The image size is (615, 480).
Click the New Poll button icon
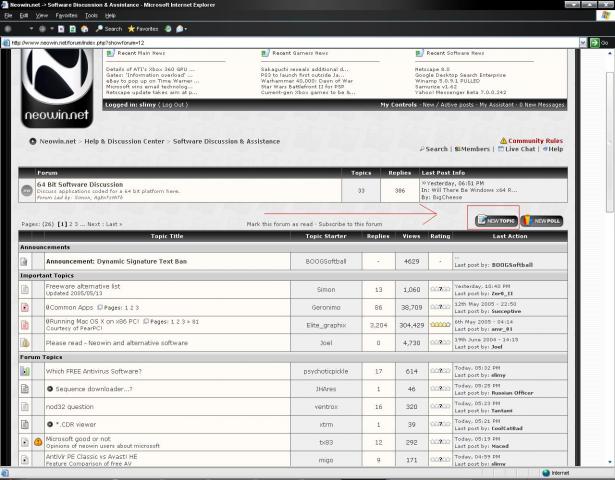[x=542, y=221]
